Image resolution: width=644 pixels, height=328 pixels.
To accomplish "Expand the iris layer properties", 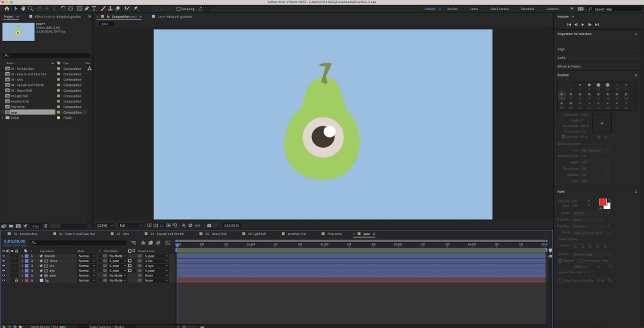I will point(22,266).
